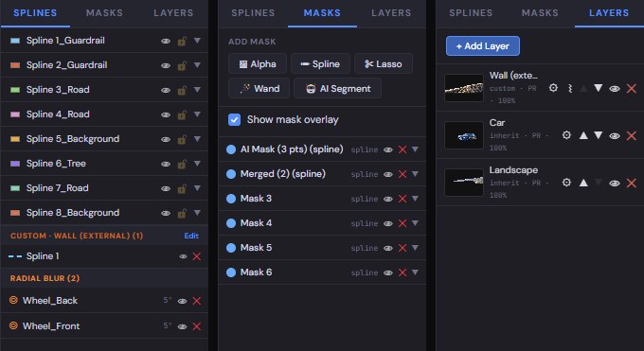Expand Mask 6 details

coord(415,272)
